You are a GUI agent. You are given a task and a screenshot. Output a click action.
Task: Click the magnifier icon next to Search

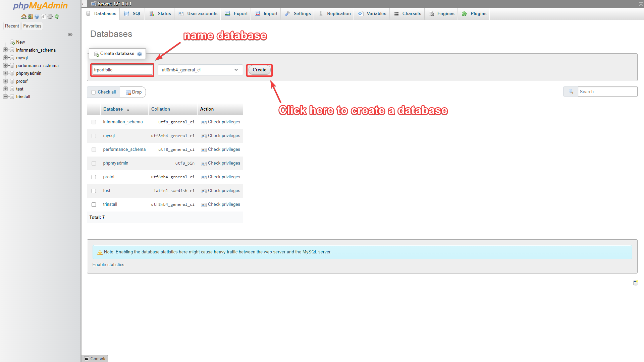coord(571,92)
